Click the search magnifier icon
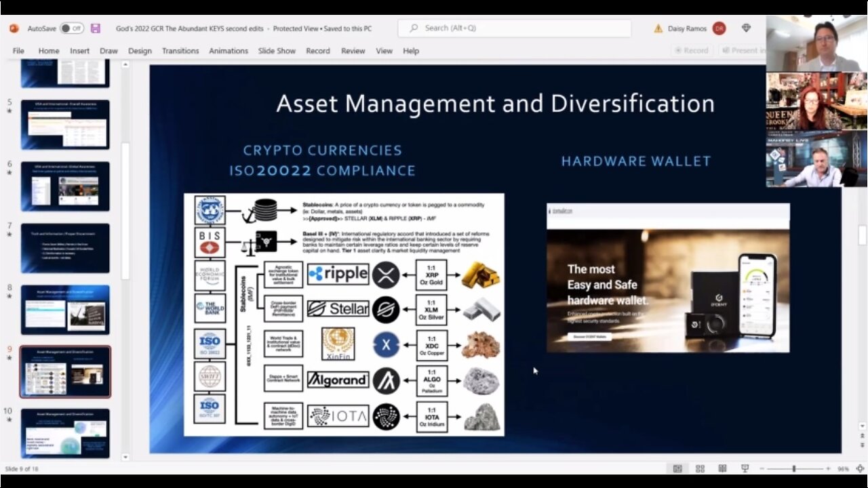This screenshot has height=488, width=868. pos(413,28)
